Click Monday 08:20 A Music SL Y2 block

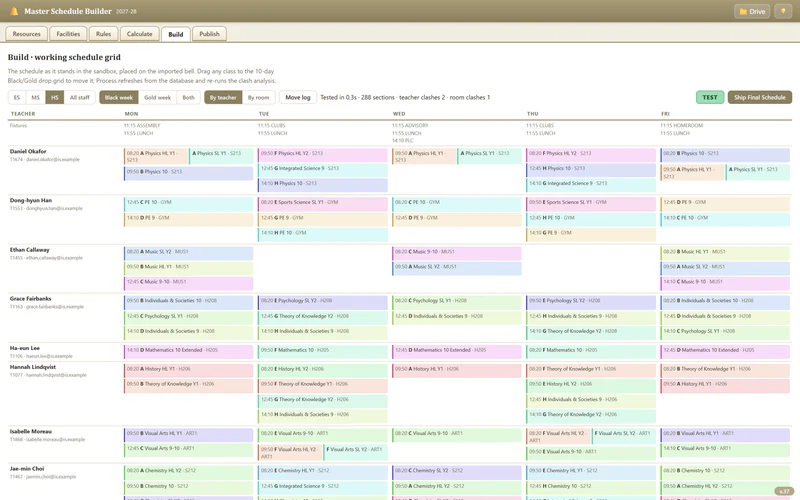point(188,254)
